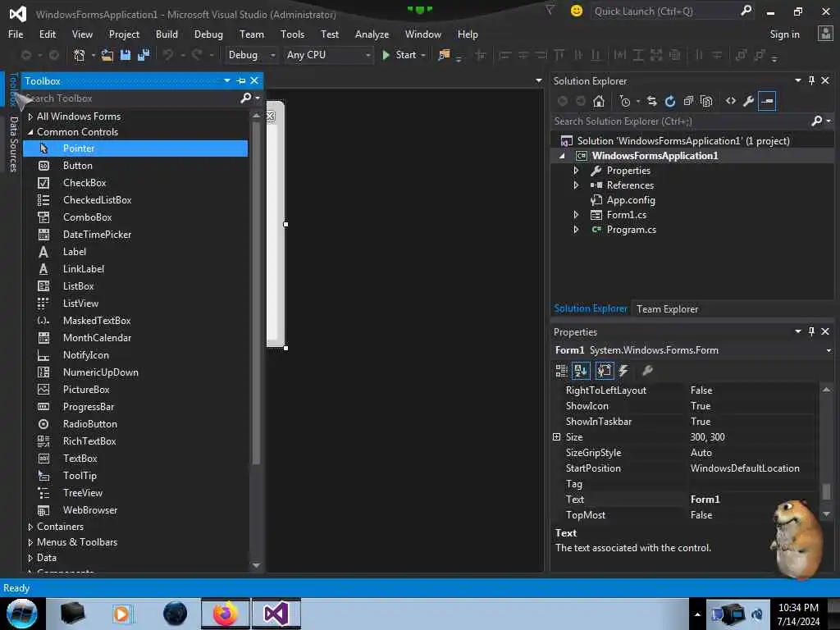This screenshot has width=840, height=630.
Task: Click the Search Toolbox input field
Action: click(x=130, y=98)
